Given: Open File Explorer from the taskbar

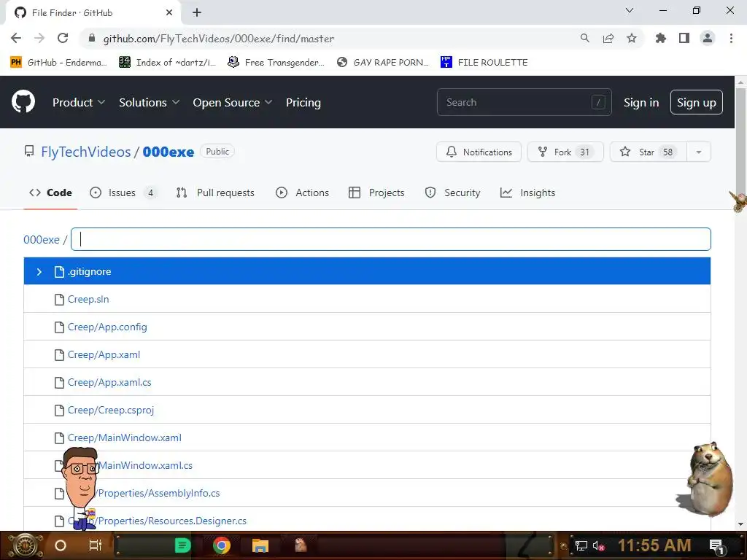Looking at the screenshot, I should tap(260, 545).
